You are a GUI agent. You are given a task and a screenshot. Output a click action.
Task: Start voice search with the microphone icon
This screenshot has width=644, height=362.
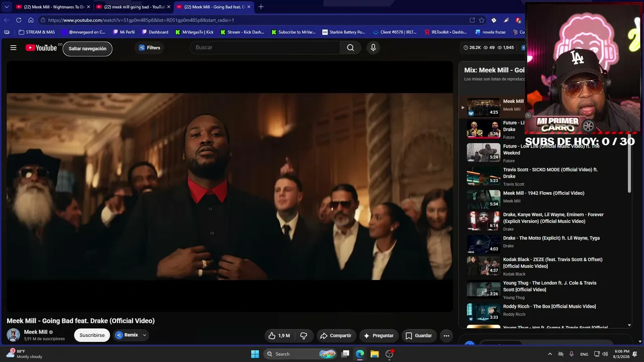click(373, 48)
